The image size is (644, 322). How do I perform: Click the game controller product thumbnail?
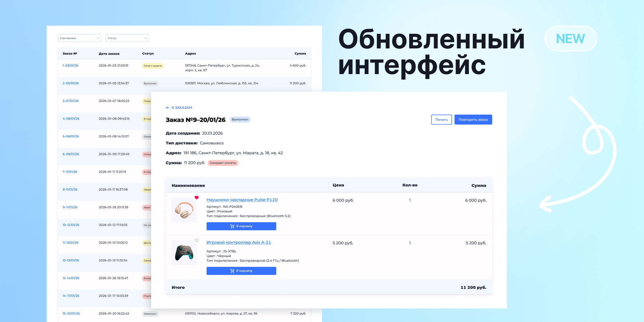(x=184, y=253)
